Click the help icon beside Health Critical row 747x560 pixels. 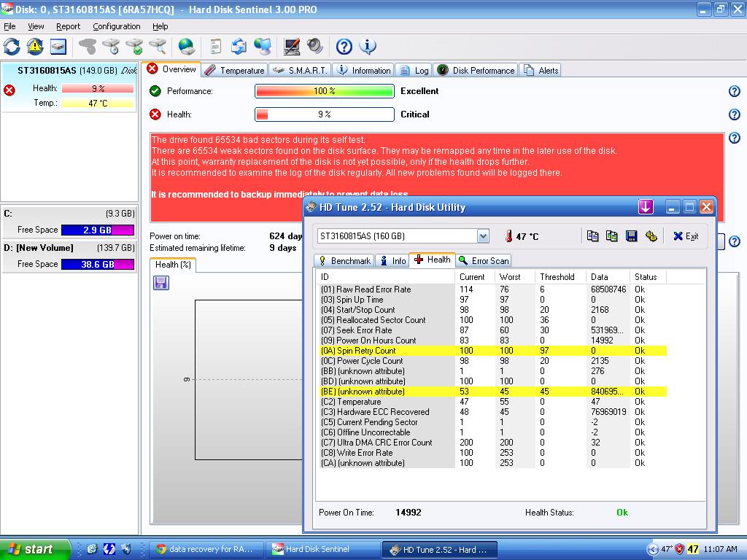coord(734,114)
